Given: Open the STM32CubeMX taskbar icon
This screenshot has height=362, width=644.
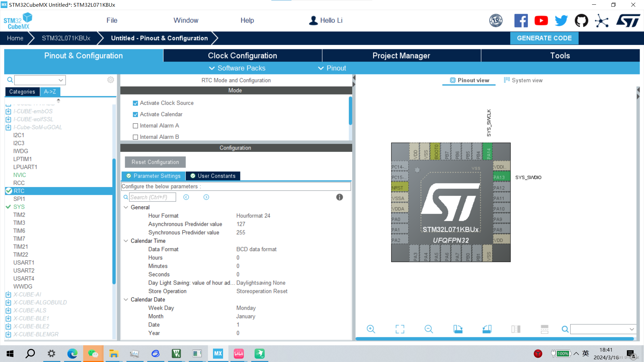Looking at the screenshot, I should (218, 353).
